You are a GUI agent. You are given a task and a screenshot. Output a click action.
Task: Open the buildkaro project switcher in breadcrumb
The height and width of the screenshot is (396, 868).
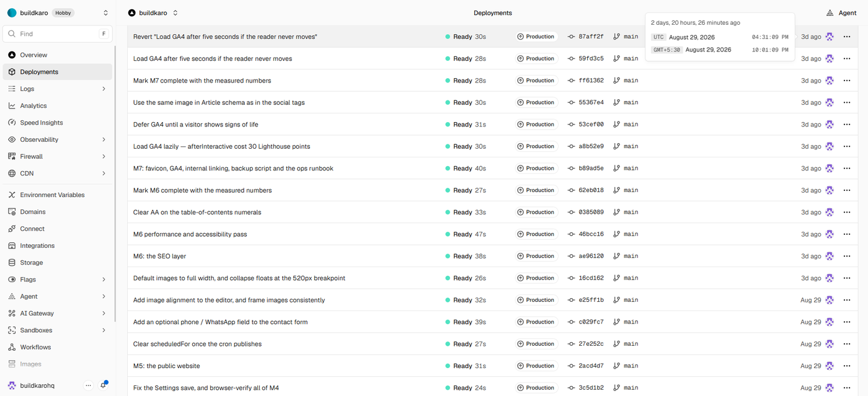pos(175,13)
